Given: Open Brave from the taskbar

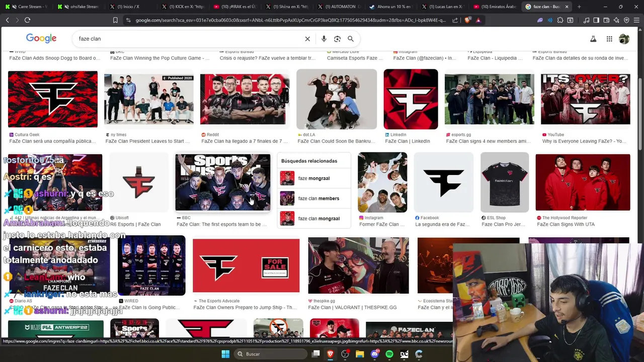Looking at the screenshot, I should click(x=330, y=354).
